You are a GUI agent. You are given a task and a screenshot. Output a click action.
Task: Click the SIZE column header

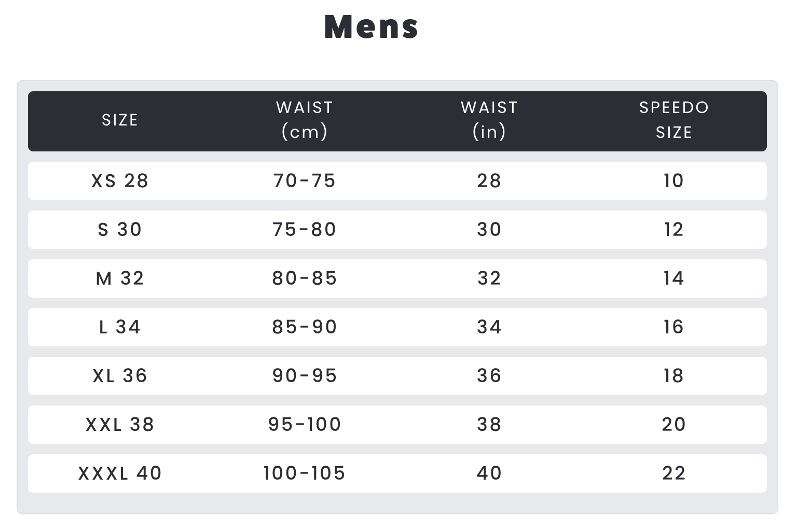120,120
